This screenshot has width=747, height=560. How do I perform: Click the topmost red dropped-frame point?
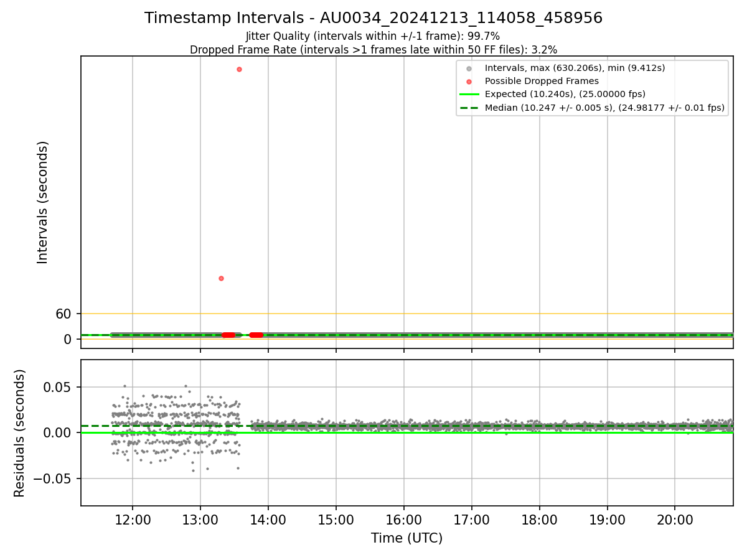[239, 69]
